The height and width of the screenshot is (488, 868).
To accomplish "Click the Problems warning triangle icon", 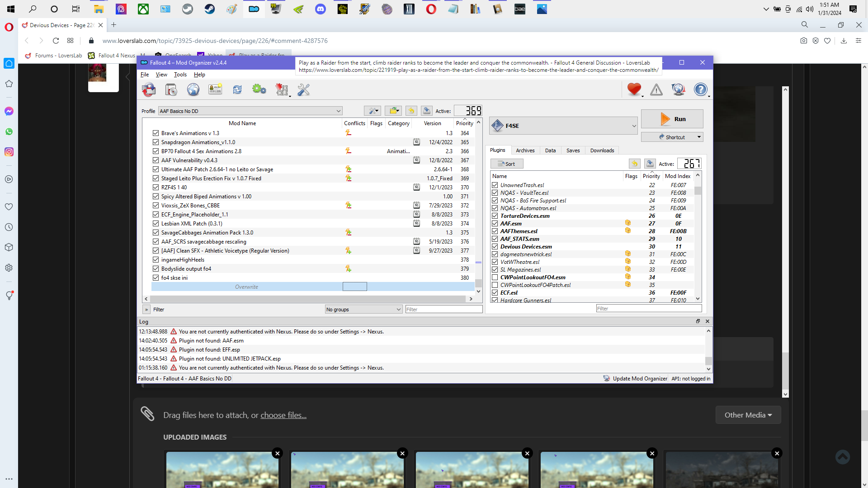I will click(656, 89).
